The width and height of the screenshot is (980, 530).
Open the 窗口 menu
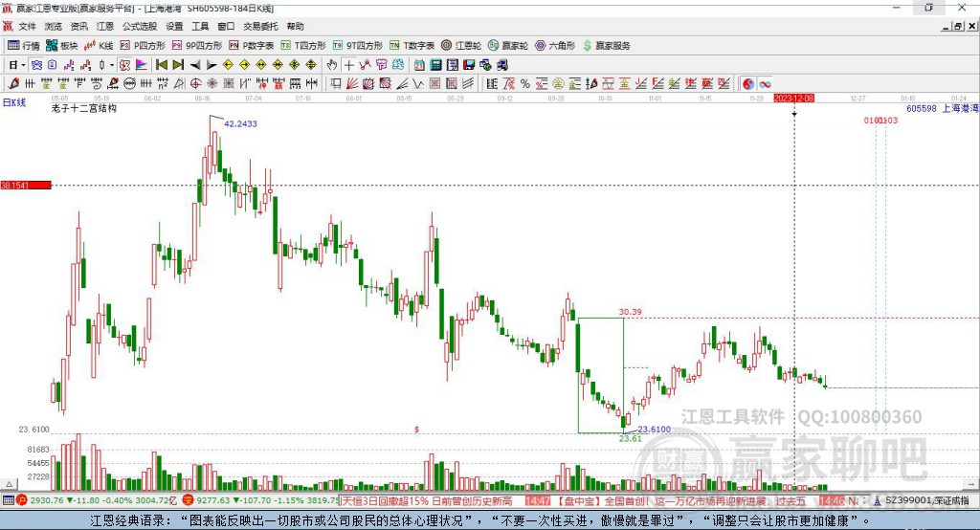coord(226,26)
